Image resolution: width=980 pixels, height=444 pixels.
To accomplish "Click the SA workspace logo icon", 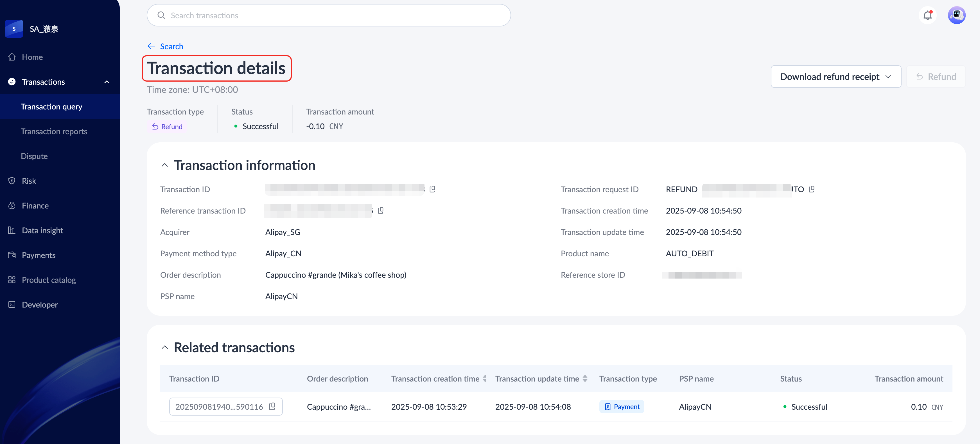I will [14, 29].
